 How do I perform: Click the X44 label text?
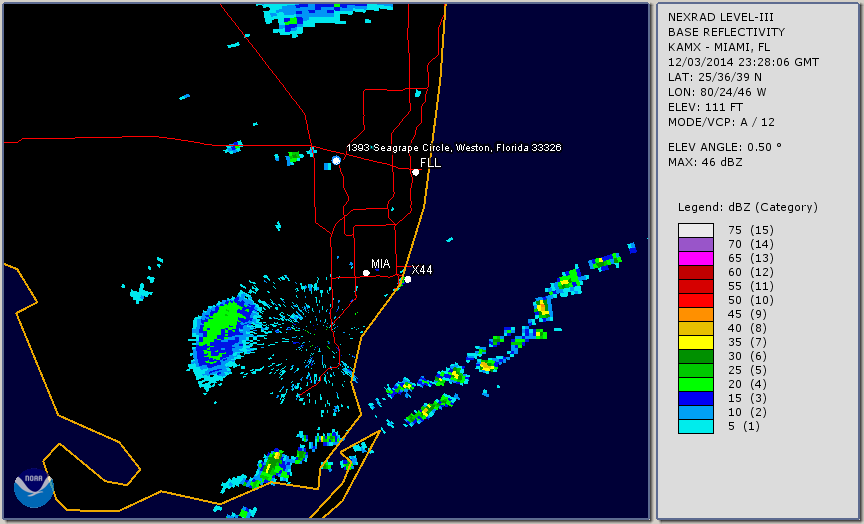(422, 269)
